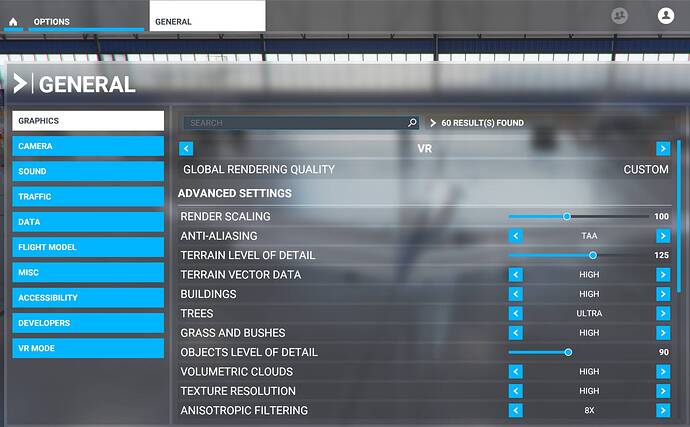Click left arrow for Trees Ultra

pos(516,313)
